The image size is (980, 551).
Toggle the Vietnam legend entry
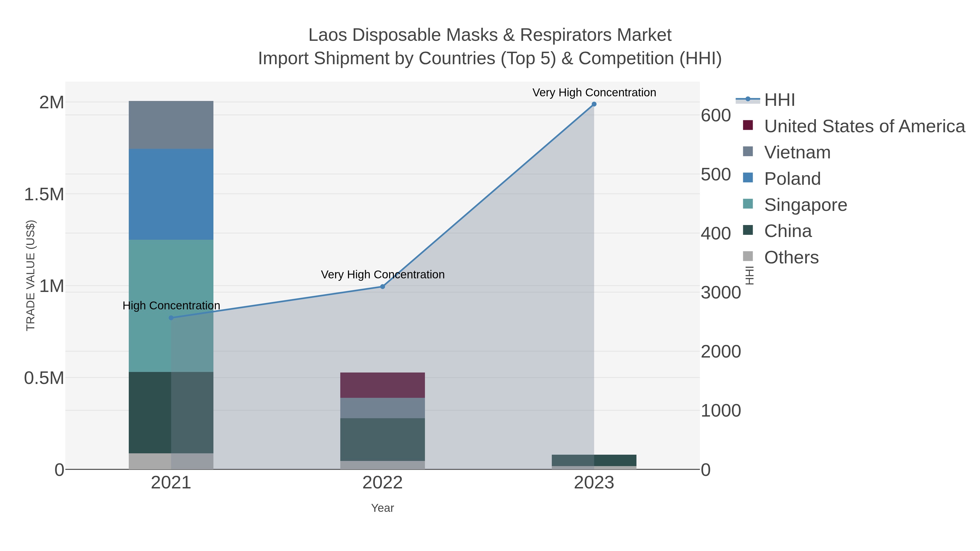pos(786,152)
